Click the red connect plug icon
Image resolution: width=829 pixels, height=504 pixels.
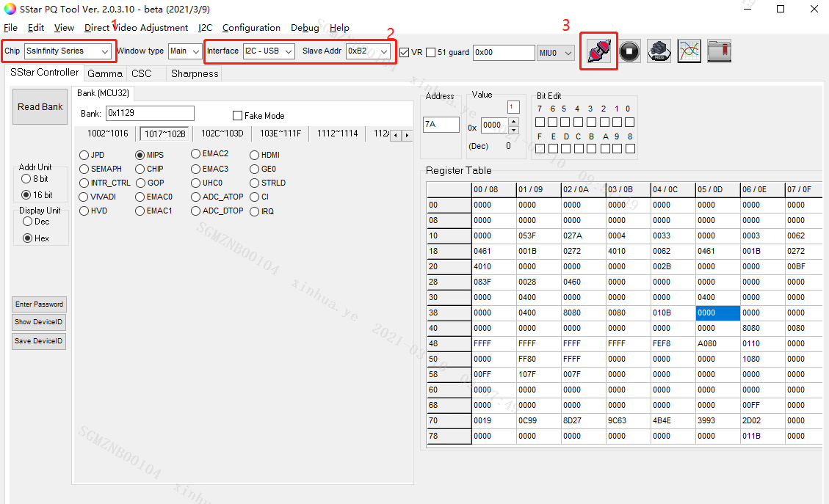click(598, 51)
